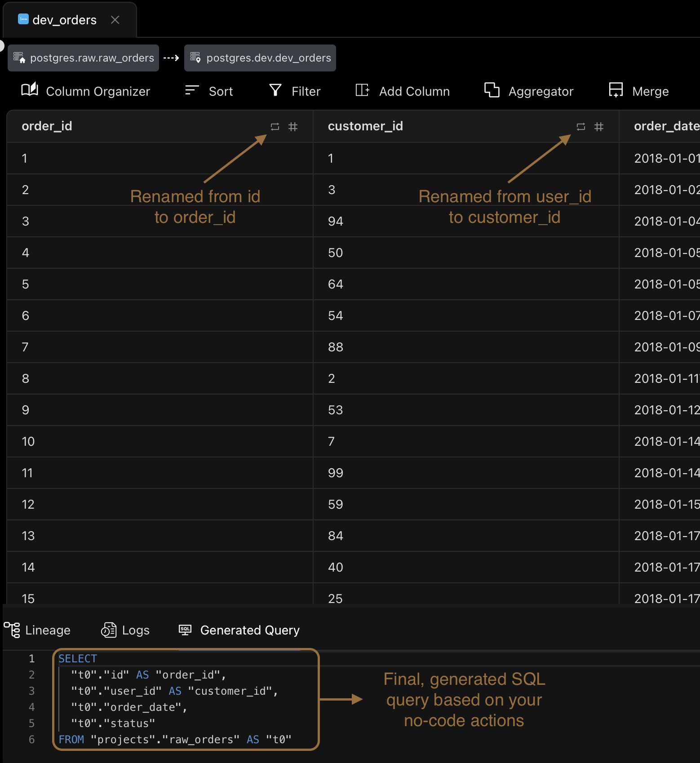This screenshot has width=700, height=763.
Task: Click the Add Column icon
Action: pyautogui.click(x=362, y=90)
